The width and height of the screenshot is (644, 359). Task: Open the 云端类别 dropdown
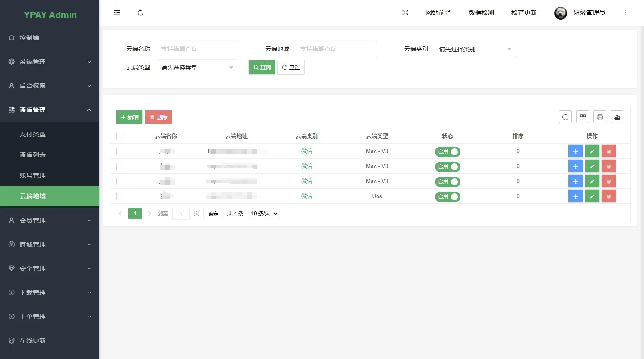475,49
